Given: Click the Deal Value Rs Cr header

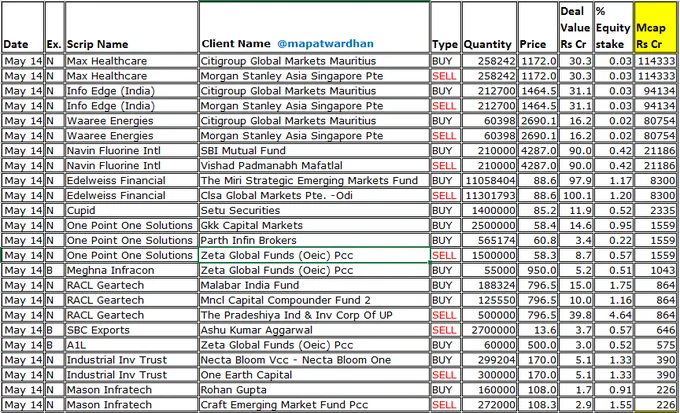Looking at the screenshot, I should (x=575, y=27).
